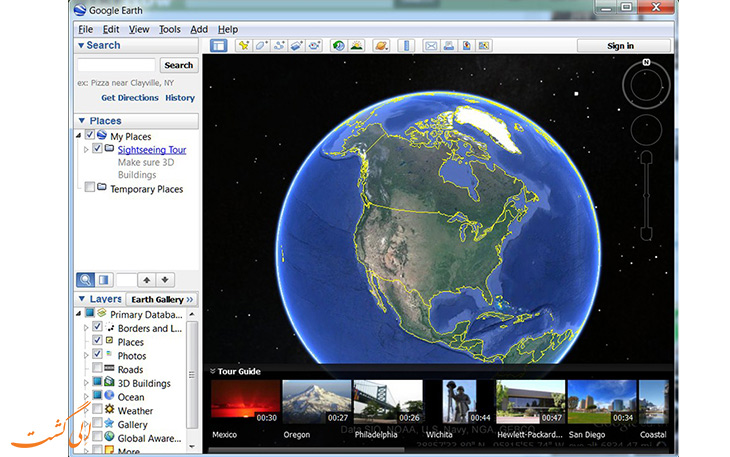Expand the Borders and Labels layer

[x=86, y=328]
